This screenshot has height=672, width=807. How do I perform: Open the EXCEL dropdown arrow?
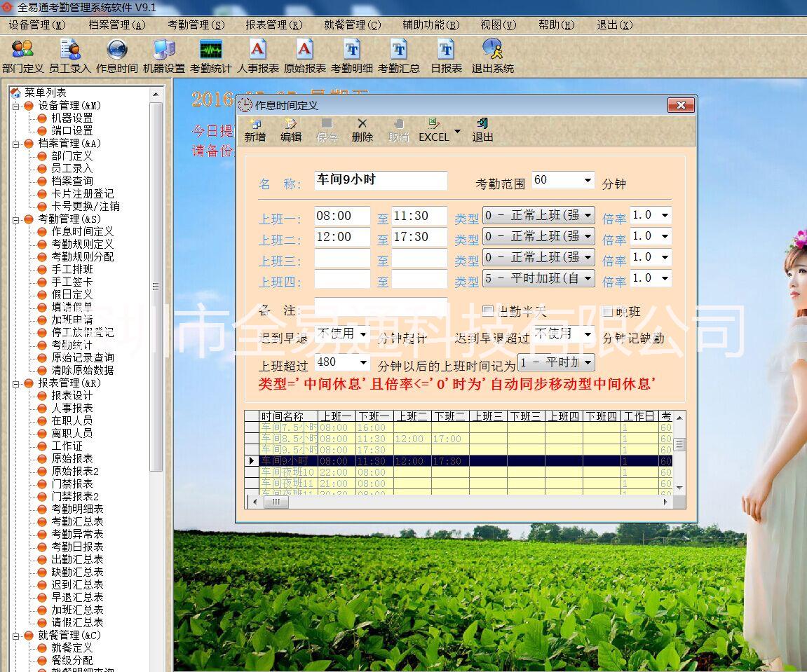pyautogui.click(x=457, y=132)
